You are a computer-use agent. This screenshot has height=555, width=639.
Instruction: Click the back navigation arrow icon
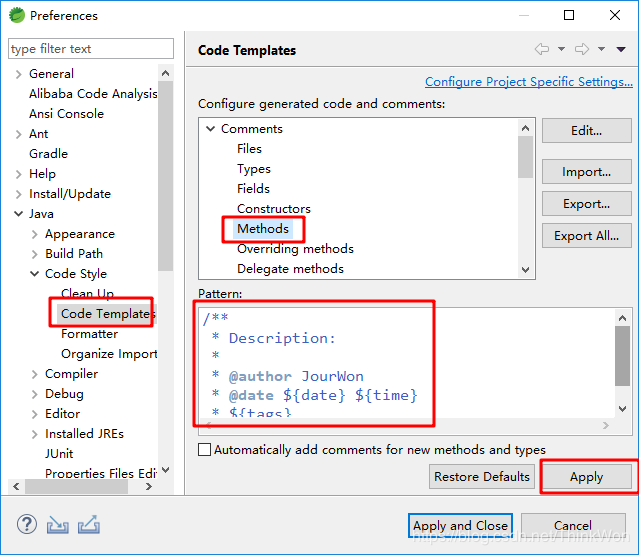[x=542, y=49]
